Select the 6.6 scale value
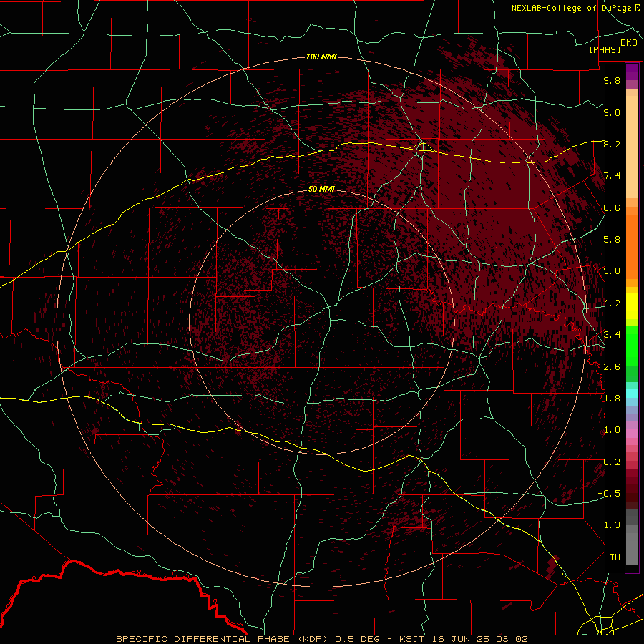The image size is (644, 644). 612,208
